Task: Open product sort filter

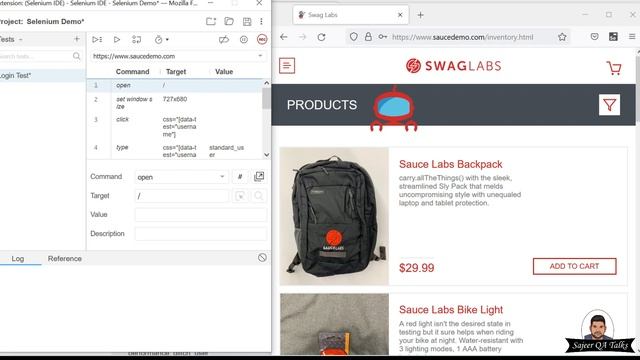Action: tap(609, 105)
